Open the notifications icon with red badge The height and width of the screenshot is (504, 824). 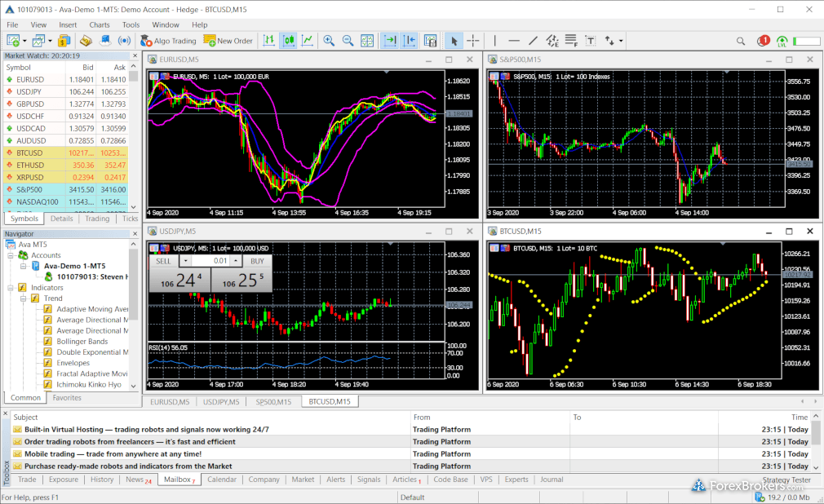pos(763,41)
